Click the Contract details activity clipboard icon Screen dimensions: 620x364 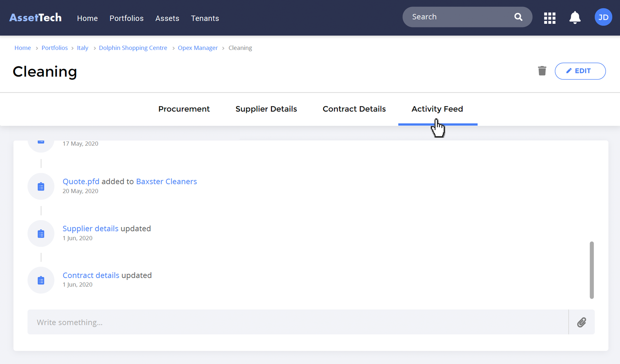pos(41,280)
